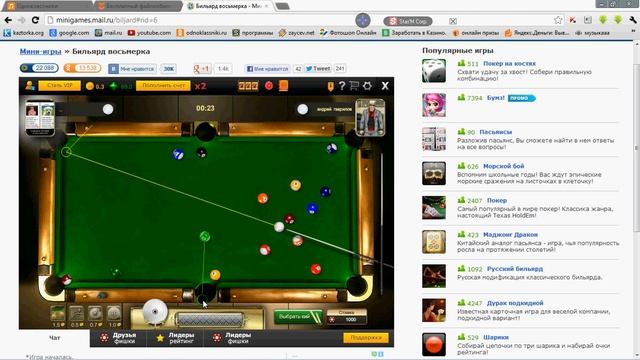This screenshot has width=640, height=360.
Task: Open the Русский бильярд game link
Action: 515,269
